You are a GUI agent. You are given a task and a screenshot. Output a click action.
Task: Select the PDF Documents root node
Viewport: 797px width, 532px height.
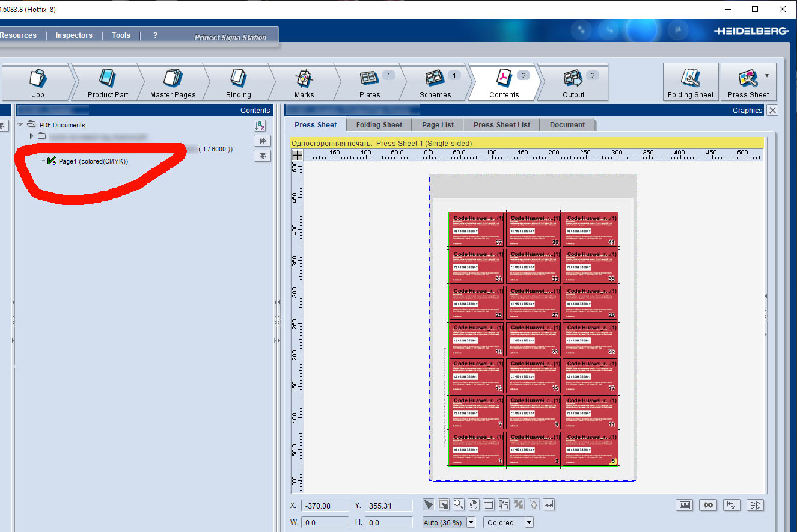[x=63, y=125]
